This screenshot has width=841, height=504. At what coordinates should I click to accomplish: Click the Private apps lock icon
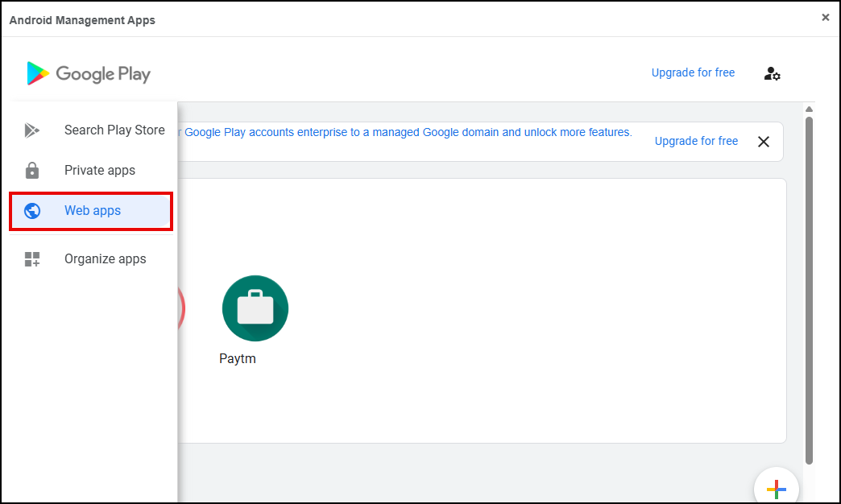coord(32,171)
